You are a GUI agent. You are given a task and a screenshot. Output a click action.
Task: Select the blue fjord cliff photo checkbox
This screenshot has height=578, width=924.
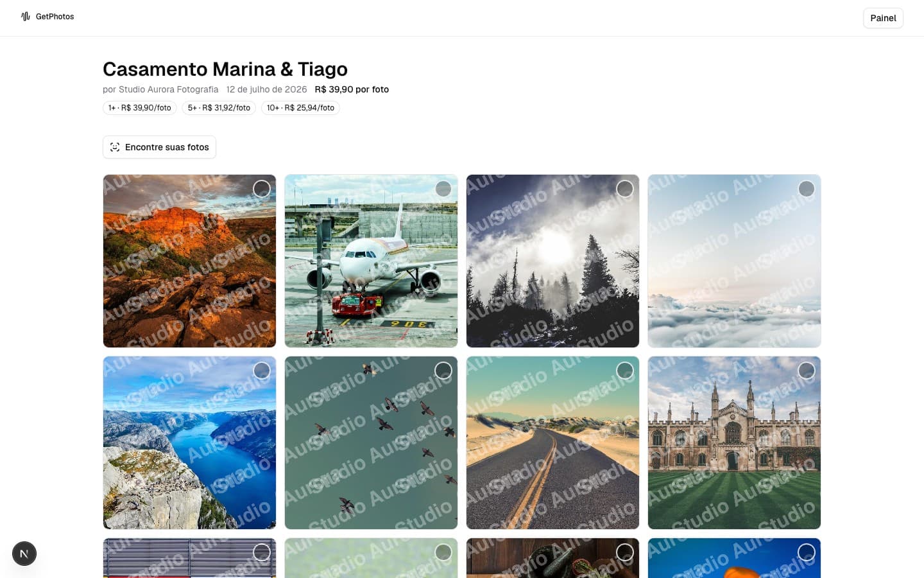(262, 371)
